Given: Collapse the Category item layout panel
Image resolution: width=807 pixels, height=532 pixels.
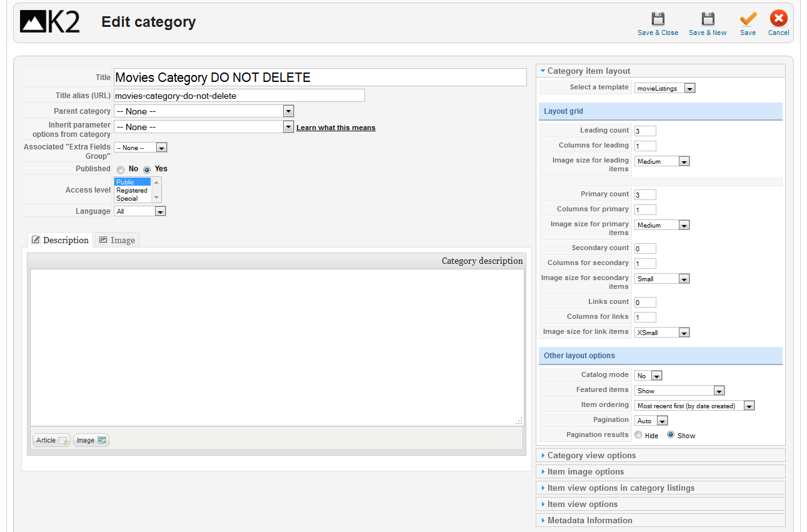Looking at the screenshot, I should pyautogui.click(x=660, y=71).
